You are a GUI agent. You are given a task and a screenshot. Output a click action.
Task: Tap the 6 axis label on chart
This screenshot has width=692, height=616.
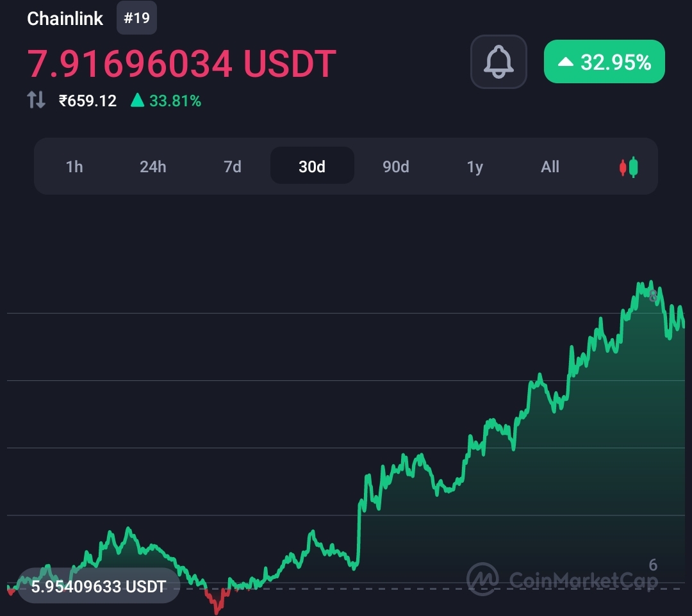click(x=653, y=565)
